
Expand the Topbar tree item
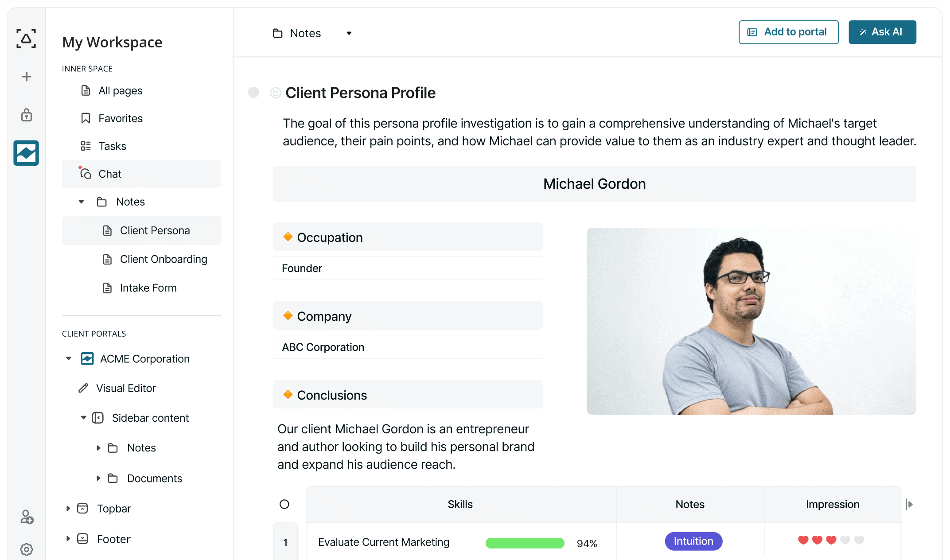click(68, 508)
